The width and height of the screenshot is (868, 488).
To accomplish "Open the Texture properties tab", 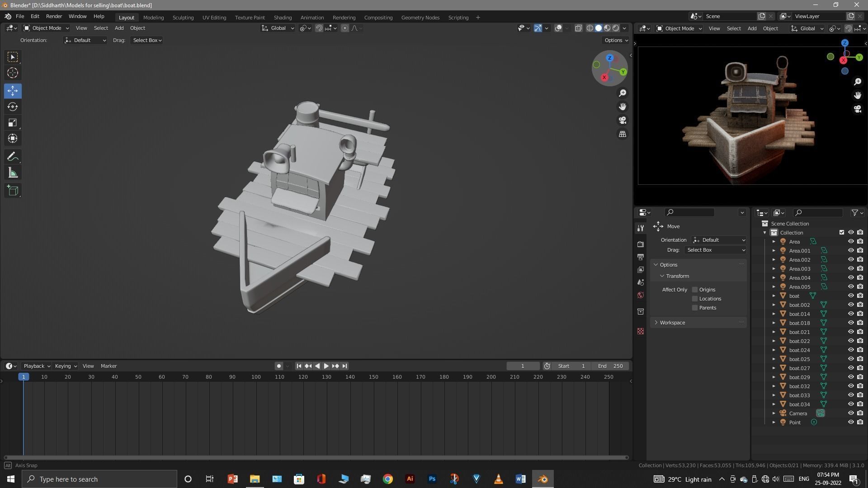I will (641, 331).
